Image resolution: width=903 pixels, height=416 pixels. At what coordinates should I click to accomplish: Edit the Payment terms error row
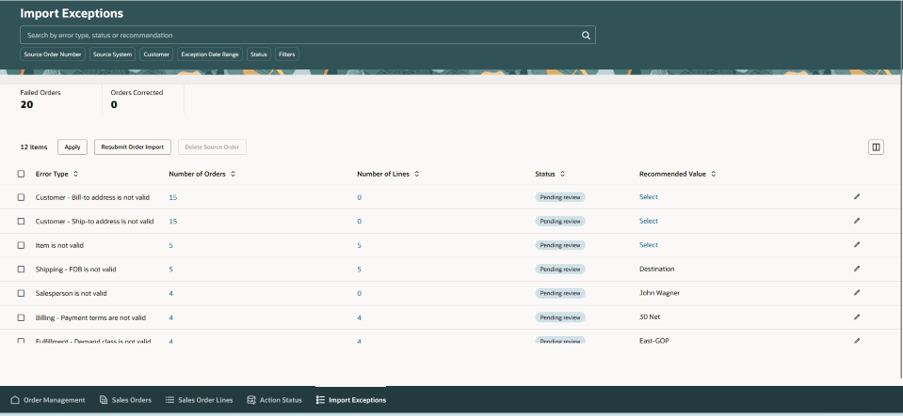pos(857,317)
